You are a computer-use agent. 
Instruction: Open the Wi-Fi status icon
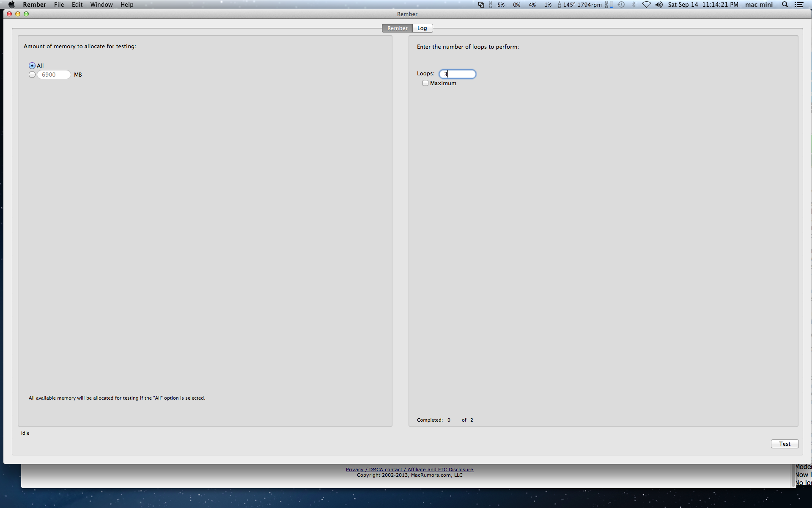point(646,5)
